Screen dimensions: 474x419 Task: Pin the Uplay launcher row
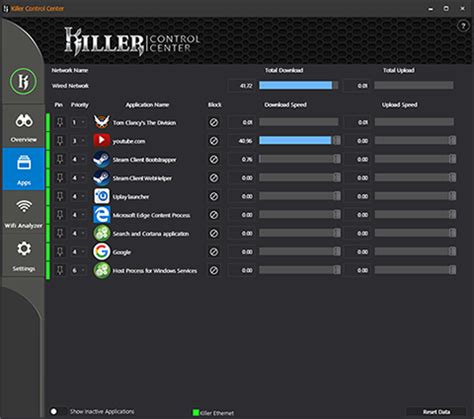[60, 196]
